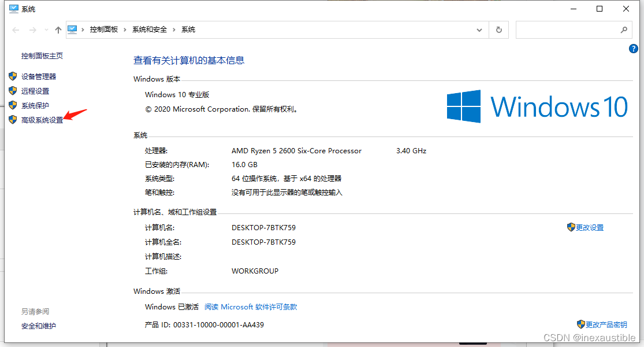This screenshot has height=347, width=644.
Task: Click the chevron before 控制面板 in address bar
Action: click(x=83, y=29)
